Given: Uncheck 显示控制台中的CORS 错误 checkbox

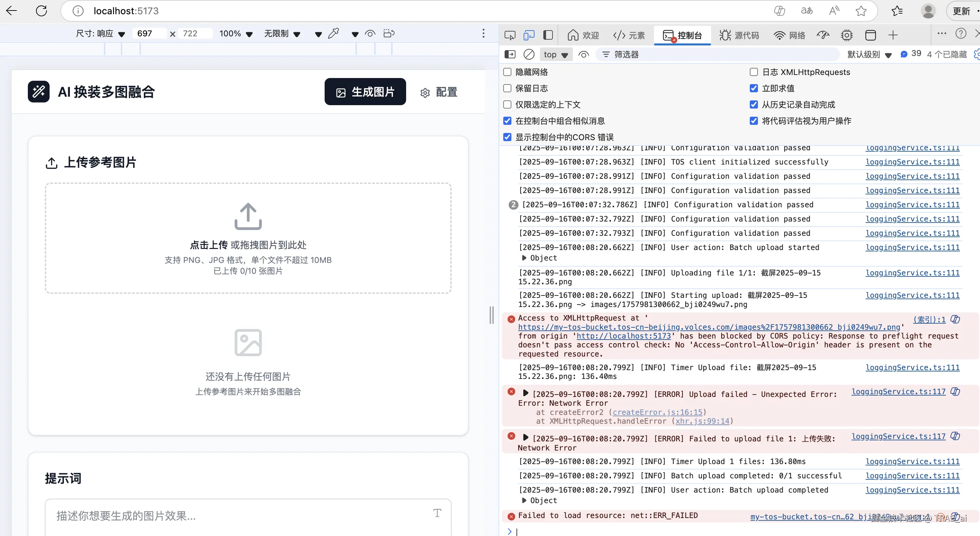Looking at the screenshot, I should pos(508,137).
